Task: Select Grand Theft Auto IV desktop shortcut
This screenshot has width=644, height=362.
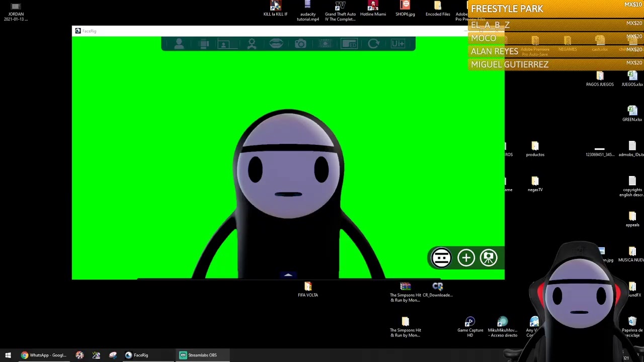Action: click(340, 11)
